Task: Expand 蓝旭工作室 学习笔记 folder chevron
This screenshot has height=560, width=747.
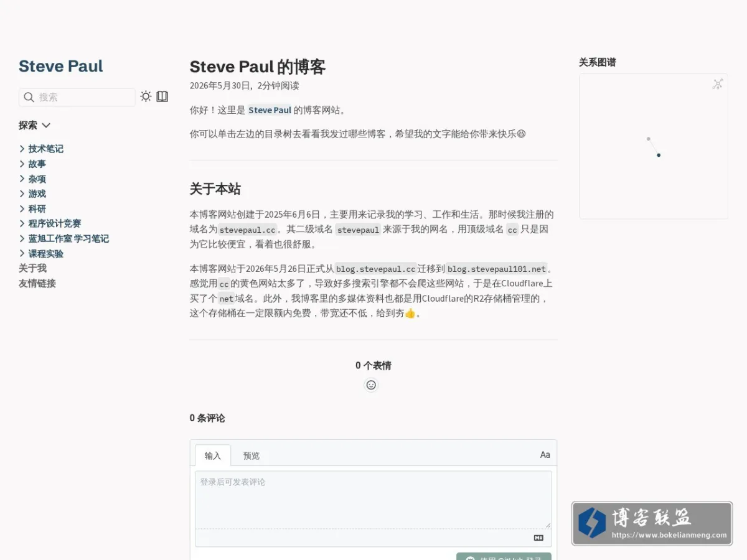Action: pos(22,238)
